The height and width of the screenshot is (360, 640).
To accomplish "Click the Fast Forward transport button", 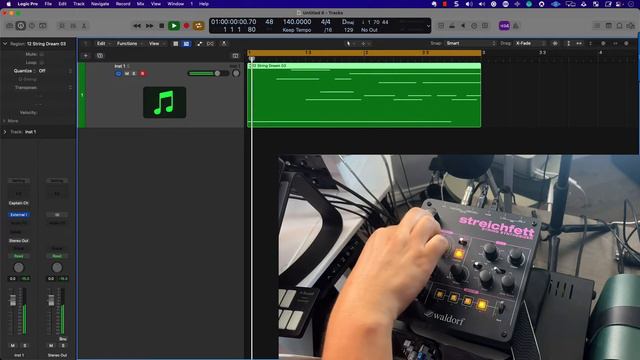I will pos(149,26).
